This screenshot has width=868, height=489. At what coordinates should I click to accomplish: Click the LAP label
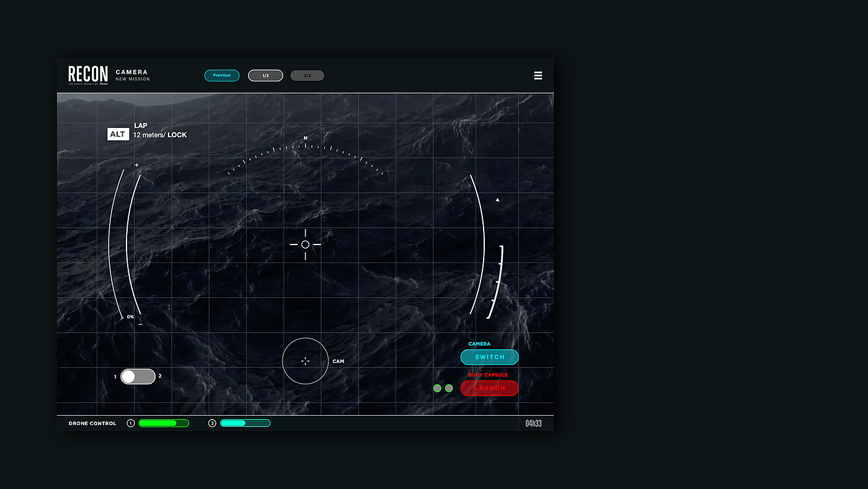pos(141,125)
